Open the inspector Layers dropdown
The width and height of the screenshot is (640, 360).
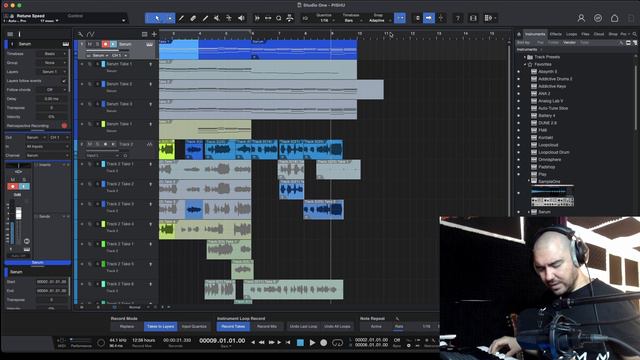pyautogui.click(x=51, y=71)
